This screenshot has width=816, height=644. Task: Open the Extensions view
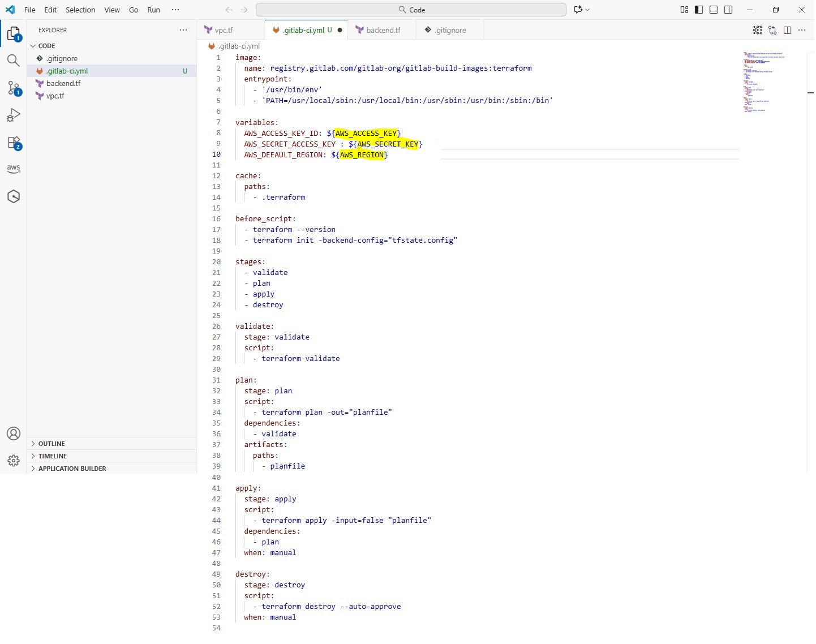14,143
